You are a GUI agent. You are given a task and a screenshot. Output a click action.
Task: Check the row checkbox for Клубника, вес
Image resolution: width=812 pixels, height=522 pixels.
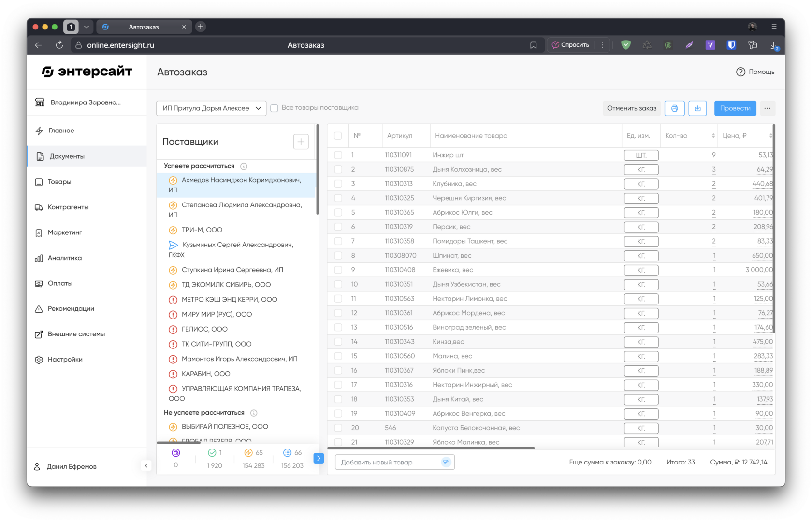click(x=338, y=184)
